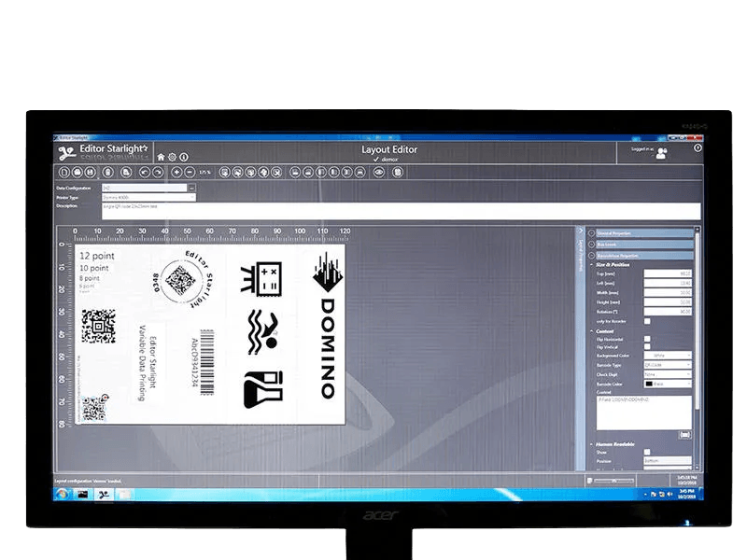Undo the last action
747x560 pixels.
click(145, 173)
